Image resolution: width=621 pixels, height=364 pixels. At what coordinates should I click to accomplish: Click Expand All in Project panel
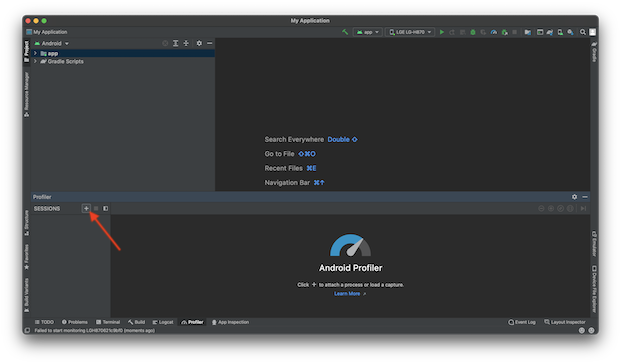coord(175,43)
